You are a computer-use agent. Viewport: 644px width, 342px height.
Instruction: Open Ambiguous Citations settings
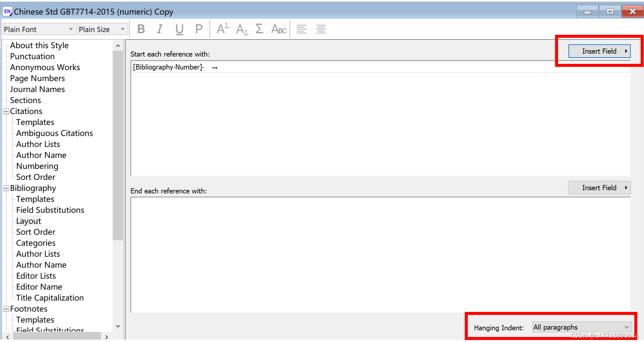pos(55,133)
